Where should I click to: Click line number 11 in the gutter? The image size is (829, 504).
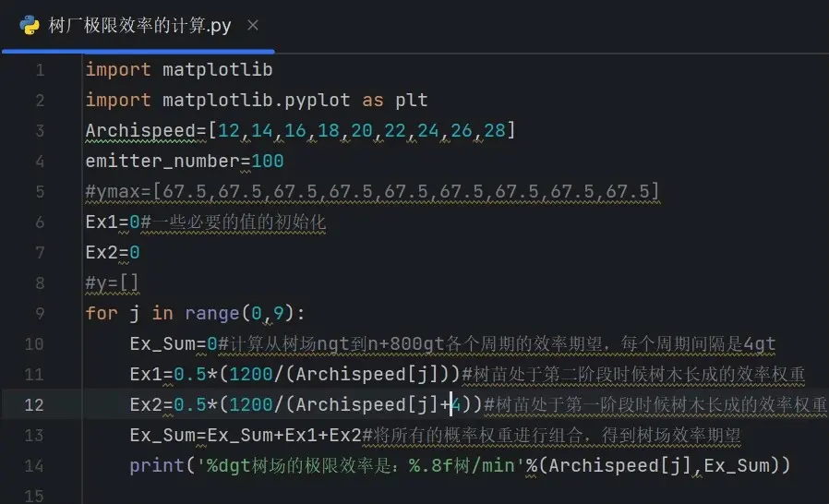(x=34, y=375)
